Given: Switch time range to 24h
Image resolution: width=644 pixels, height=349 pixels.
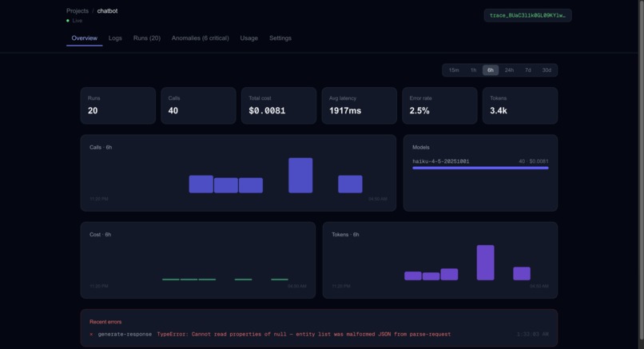Looking at the screenshot, I should pyautogui.click(x=509, y=70).
